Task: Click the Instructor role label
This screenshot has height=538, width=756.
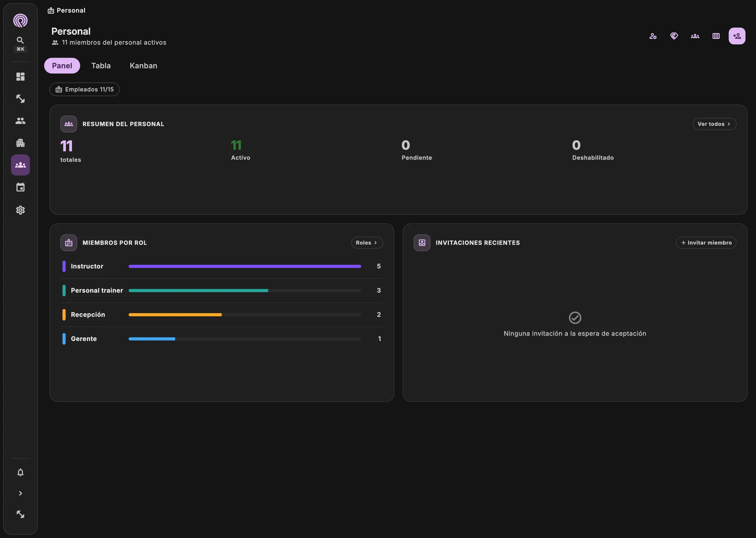Action: tap(87, 266)
